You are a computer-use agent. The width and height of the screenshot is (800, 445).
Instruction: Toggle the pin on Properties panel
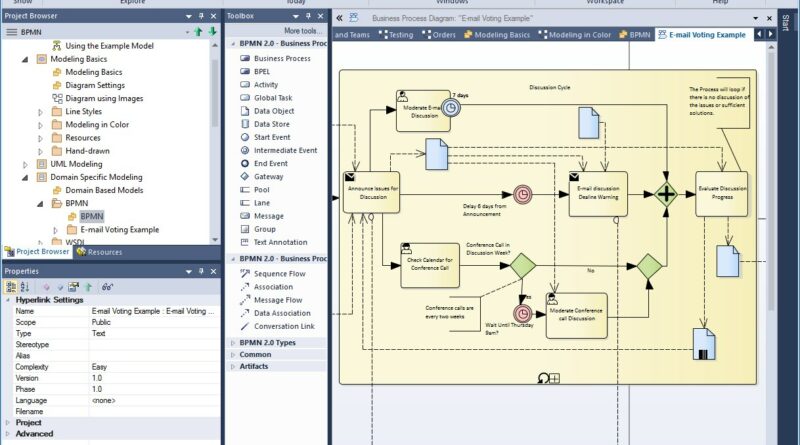(x=202, y=271)
